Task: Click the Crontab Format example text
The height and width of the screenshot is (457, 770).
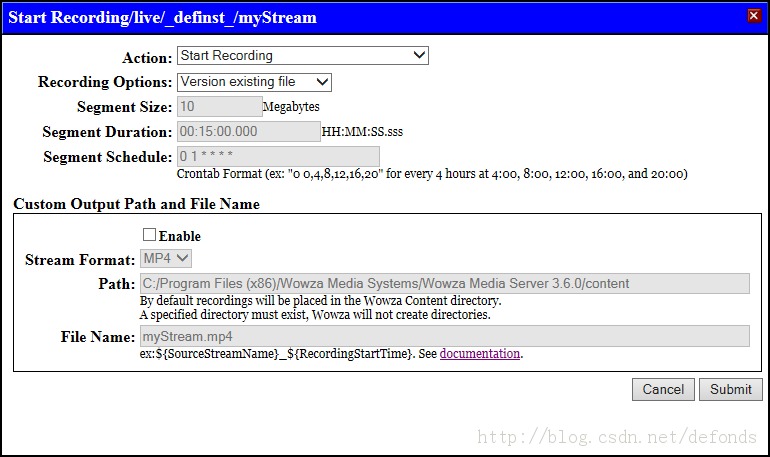Action: [x=432, y=174]
